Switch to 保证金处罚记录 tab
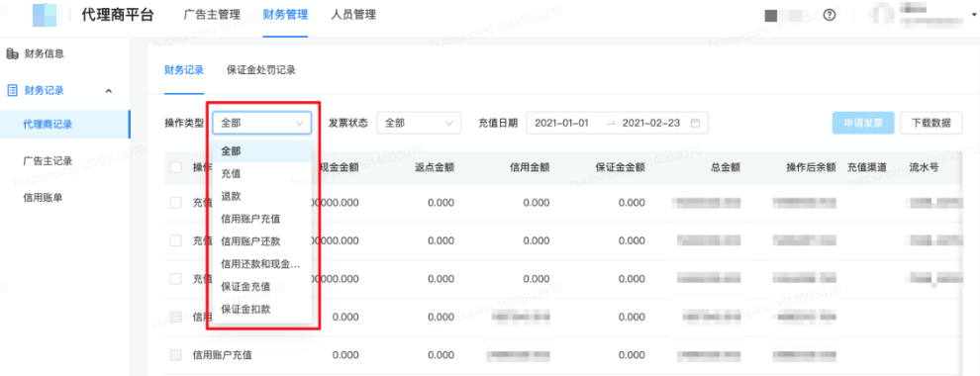980x376 pixels. click(261, 70)
